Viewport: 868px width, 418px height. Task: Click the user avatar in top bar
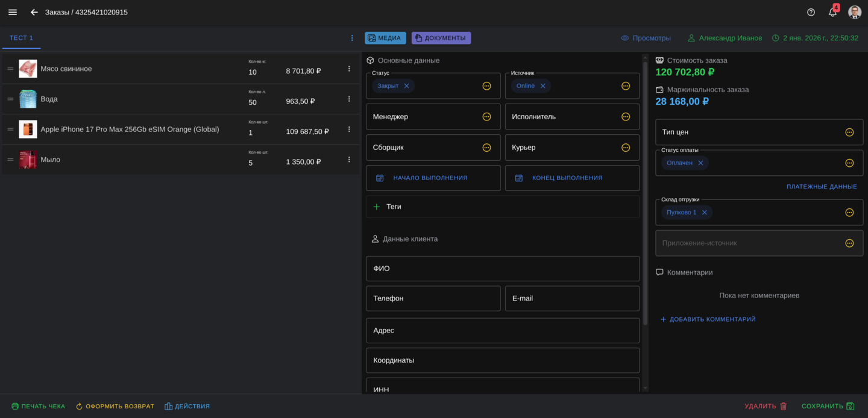[854, 12]
